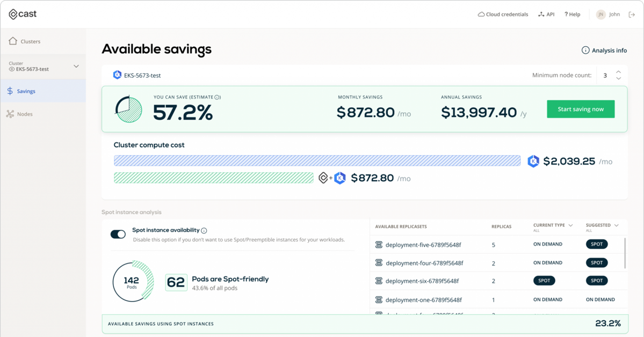
Task: Click the JN user avatar
Action: pyautogui.click(x=601, y=14)
